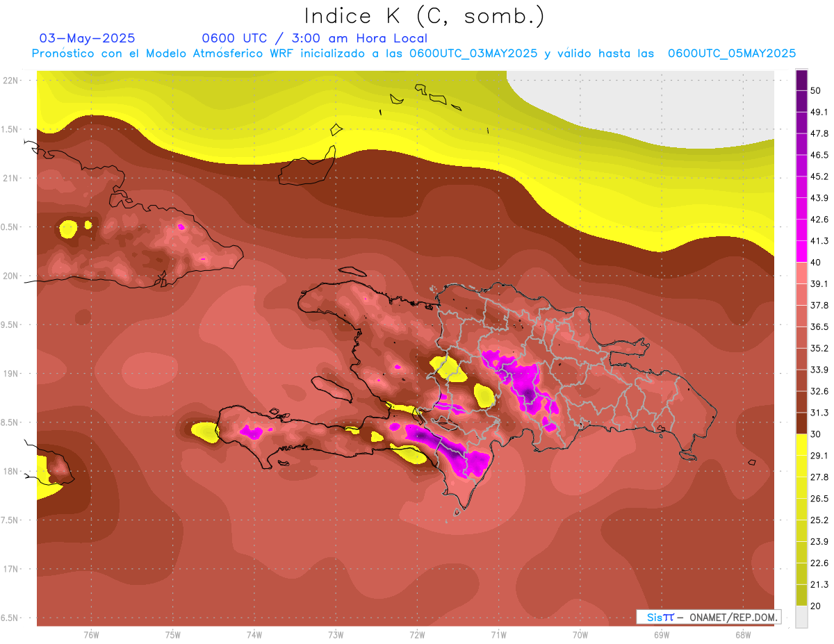Click the "27.8" value on the color scale

820,477
